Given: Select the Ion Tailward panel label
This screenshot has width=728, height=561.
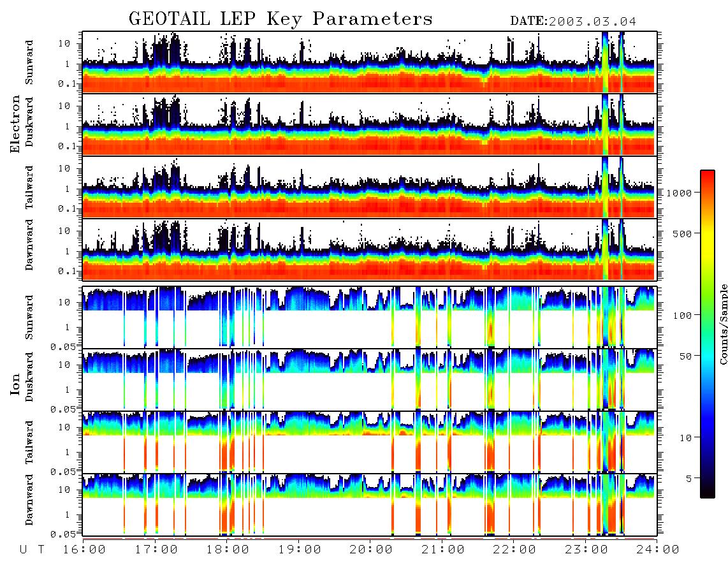Looking at the screenshot, I should (x=29, y=442).
